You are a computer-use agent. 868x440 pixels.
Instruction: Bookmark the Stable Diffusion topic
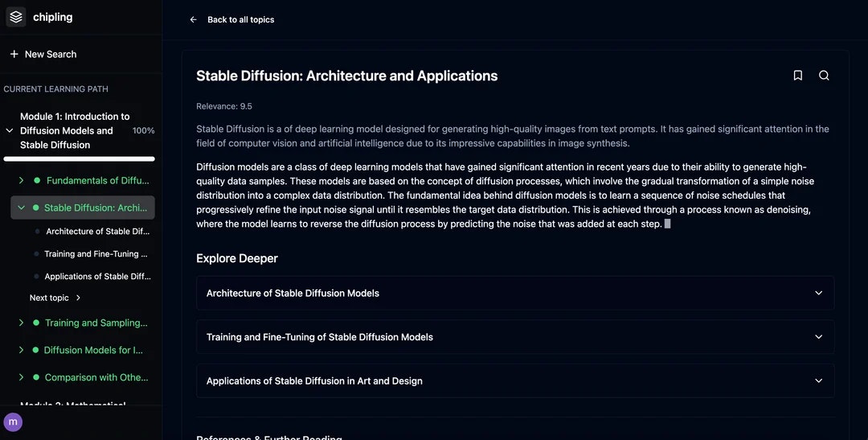click(x=798, y=76)
